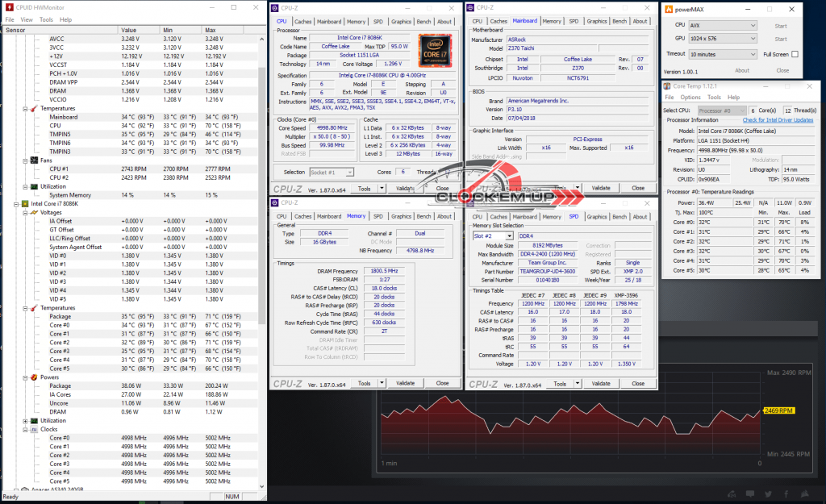Viewport: 826px width, 504px height.
Task: Click the Fans icon in HWMonitor tree
Action: pyautogui.click(x=34, y=160)
